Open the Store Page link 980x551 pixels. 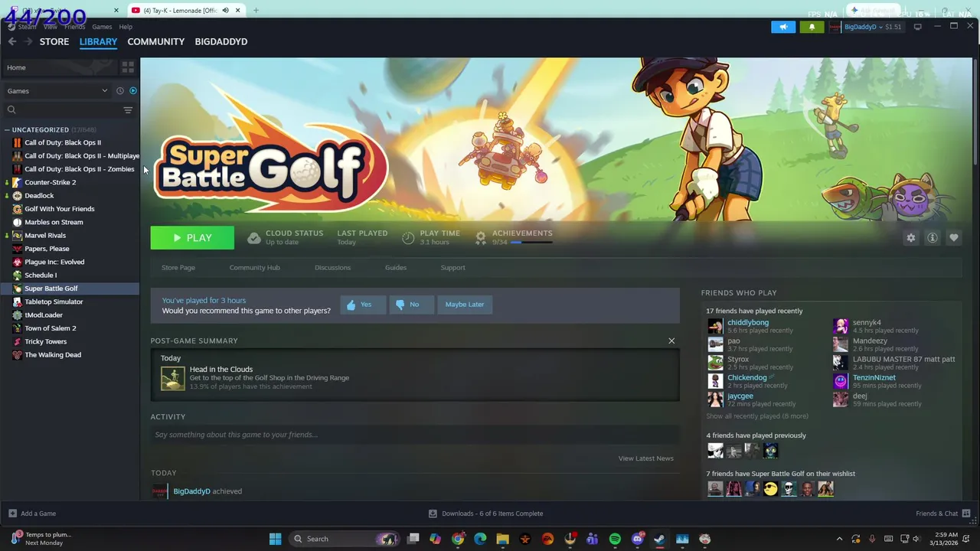click(178, 268)
